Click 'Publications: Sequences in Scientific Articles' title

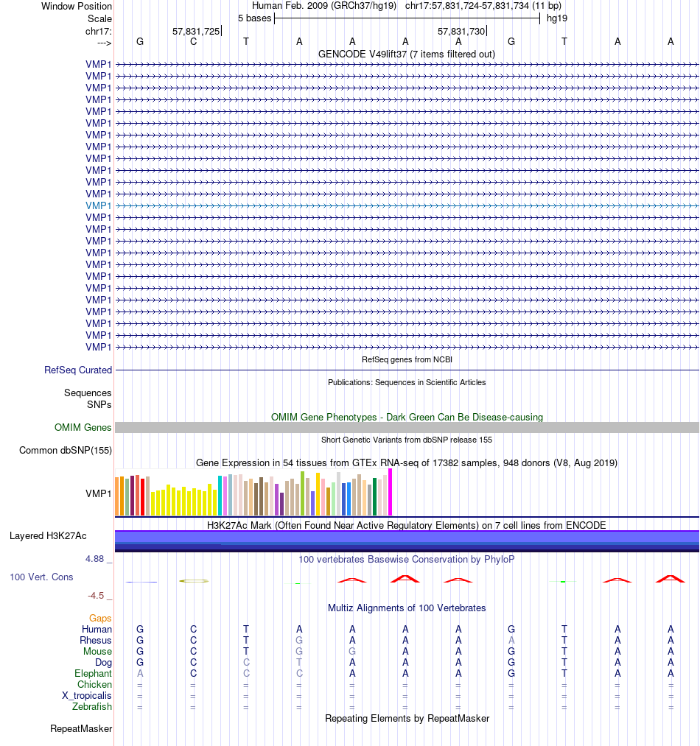click(x=407, y=382)
